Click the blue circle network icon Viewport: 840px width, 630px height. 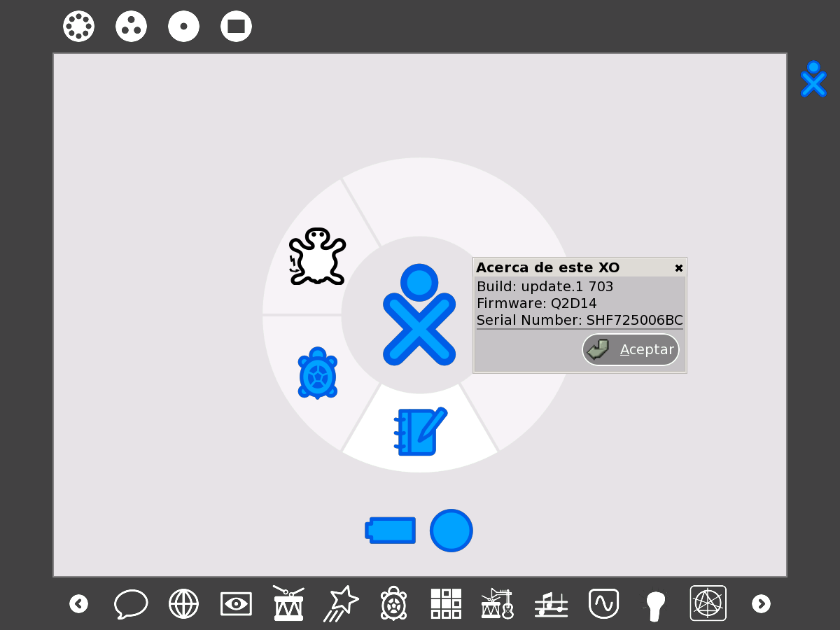[x=451, y=530]
